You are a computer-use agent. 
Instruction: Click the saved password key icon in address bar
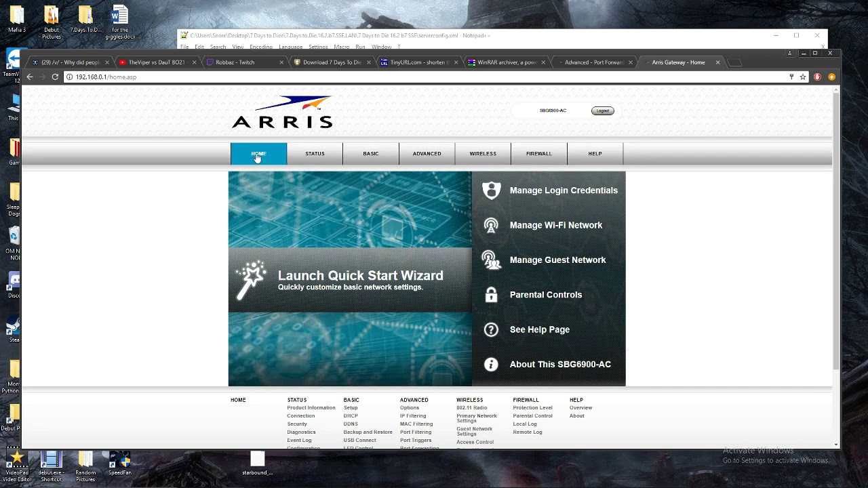pos(791,77)
